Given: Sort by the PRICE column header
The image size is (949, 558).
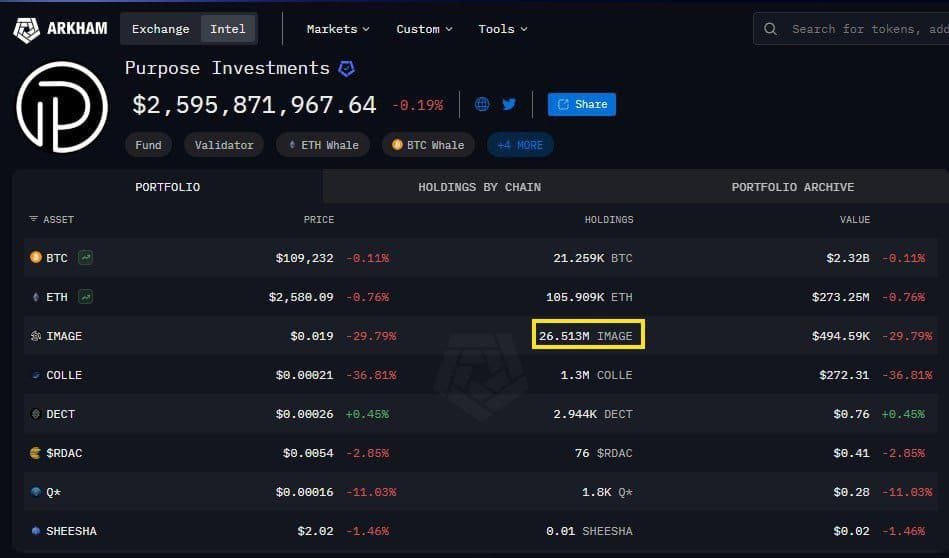Looking at the screenshot, I should 318,220.
